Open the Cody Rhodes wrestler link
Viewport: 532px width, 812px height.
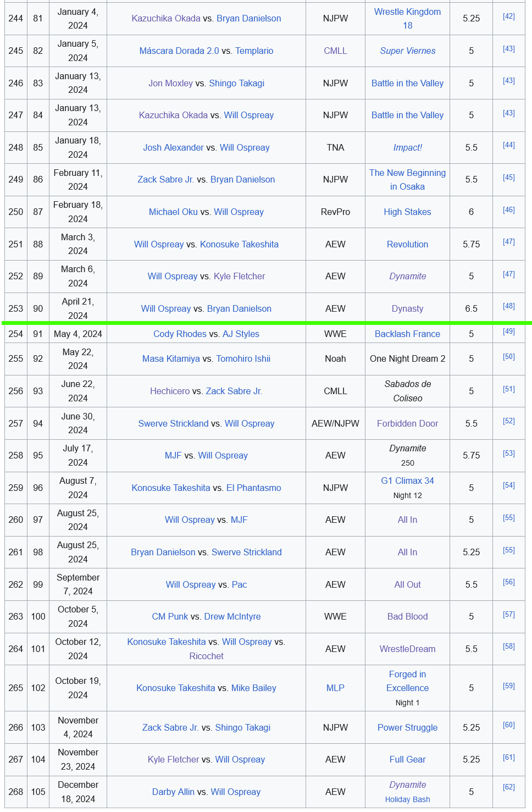tap(180, 334)
